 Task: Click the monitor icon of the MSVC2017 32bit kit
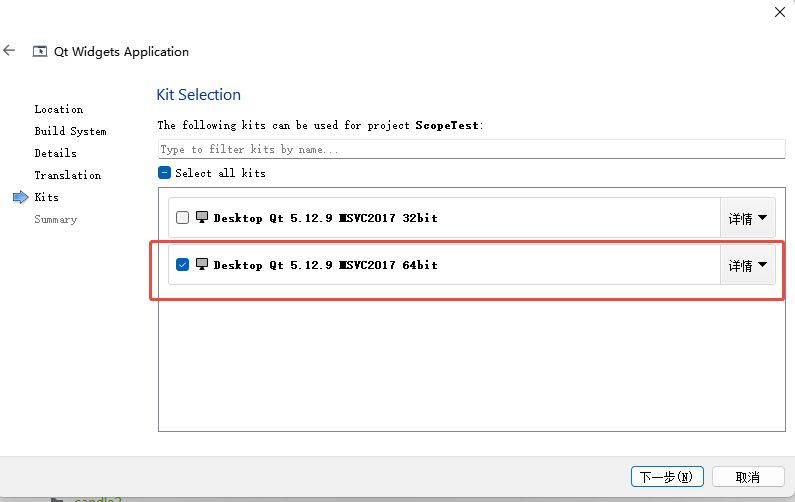tap(202, 217)
